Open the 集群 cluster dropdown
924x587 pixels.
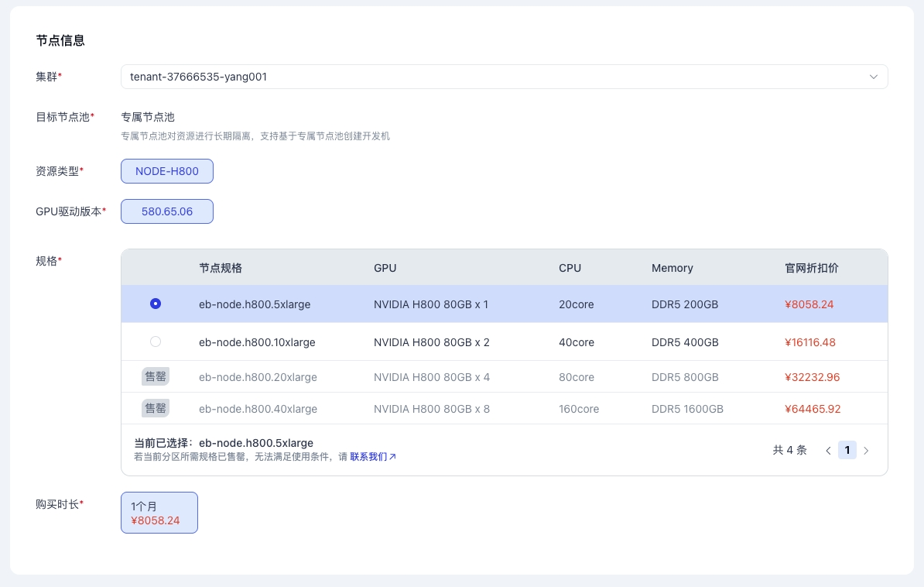pyautogui.click(x=495, y=77)
